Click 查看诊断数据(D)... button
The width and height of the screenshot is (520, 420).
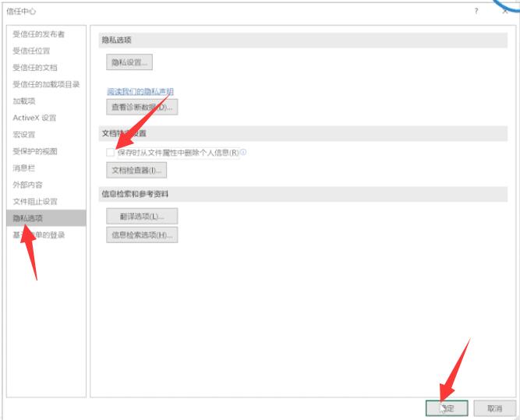click(x=142, y=107)
